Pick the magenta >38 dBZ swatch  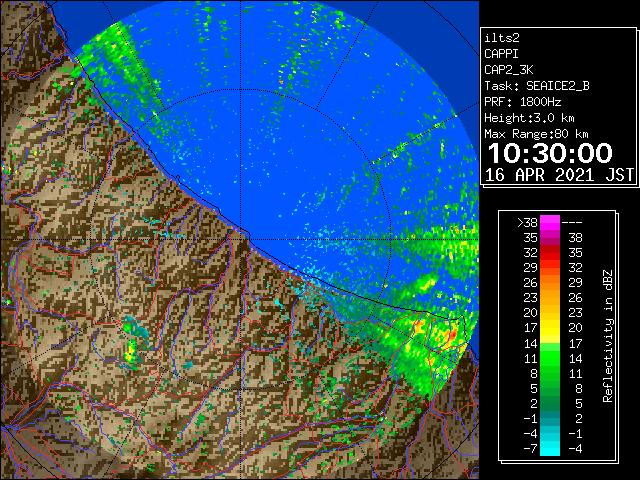click(550, 223)
